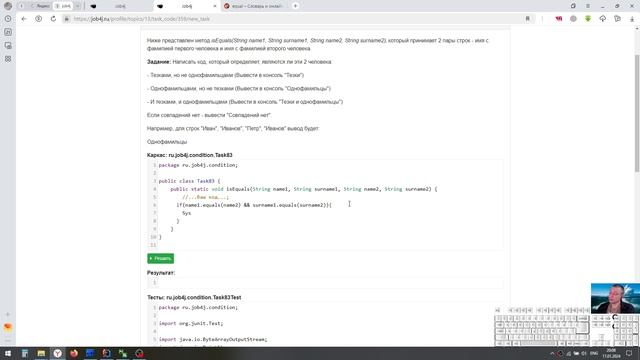Reload the page with the refresh icon
The image size is (640, 360).
(x=53, y=19)
